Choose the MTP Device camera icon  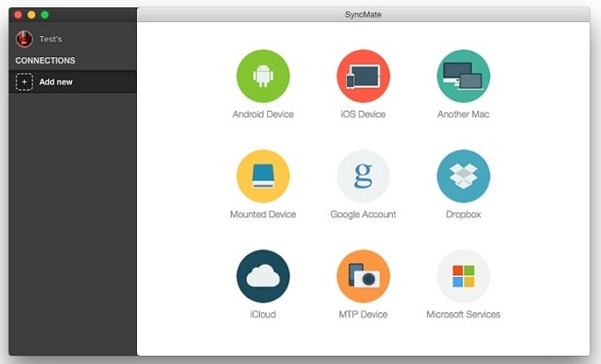coord(363,276)
